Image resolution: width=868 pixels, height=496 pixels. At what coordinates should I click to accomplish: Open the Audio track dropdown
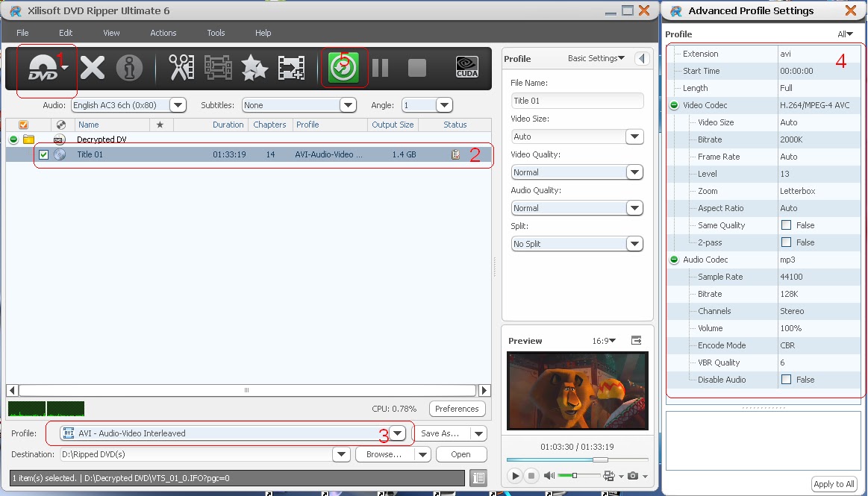click(178, 105)
